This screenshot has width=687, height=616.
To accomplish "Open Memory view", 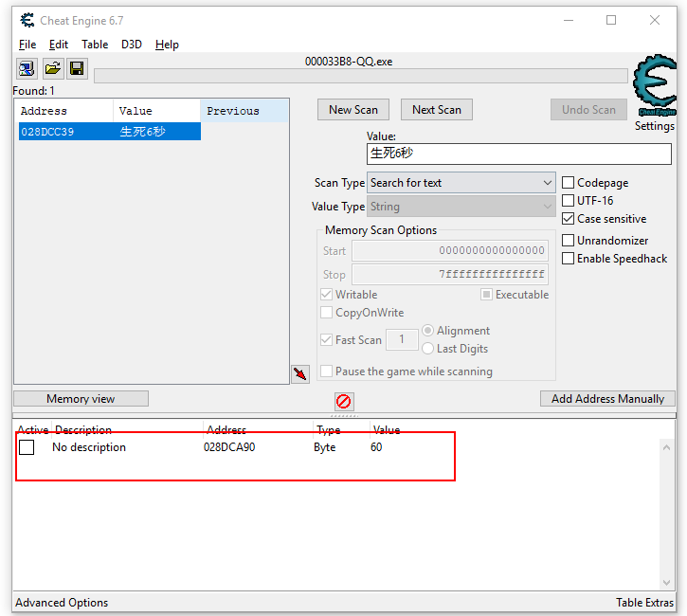I will [81, 399].
